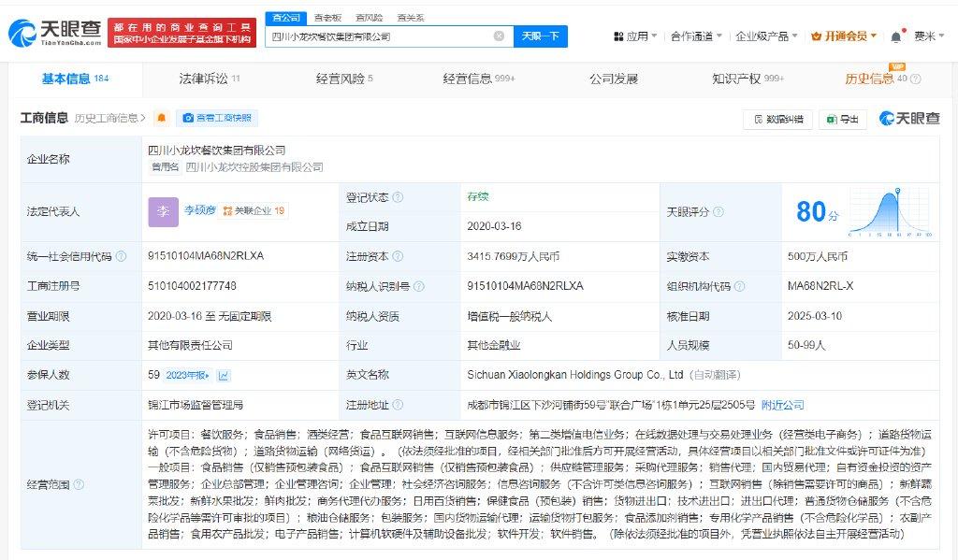Screen dimensions: 958x560
Task: Open help icon next to 登记状态
Action: click(x=398, y=197)
